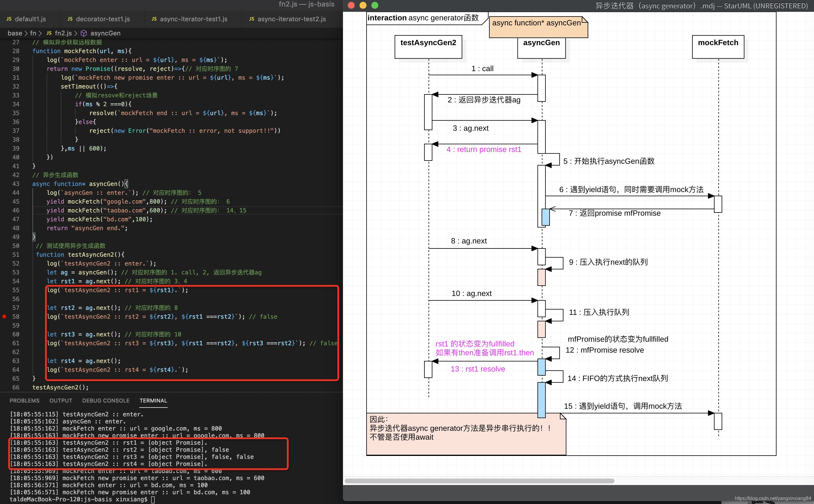Expand the fn folder breadcrumb
The width and height of the screenshot is (814, 504).
click(x=33, y=33)
